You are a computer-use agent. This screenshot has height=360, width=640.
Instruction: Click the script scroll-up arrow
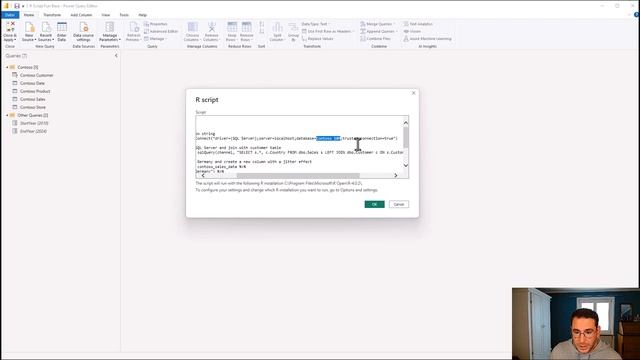point(406,123)
